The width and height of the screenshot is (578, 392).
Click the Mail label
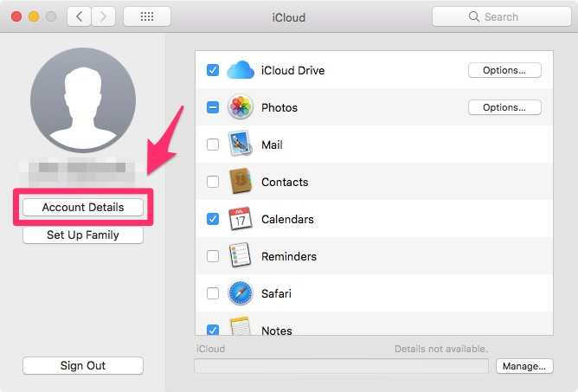[272, 145]
